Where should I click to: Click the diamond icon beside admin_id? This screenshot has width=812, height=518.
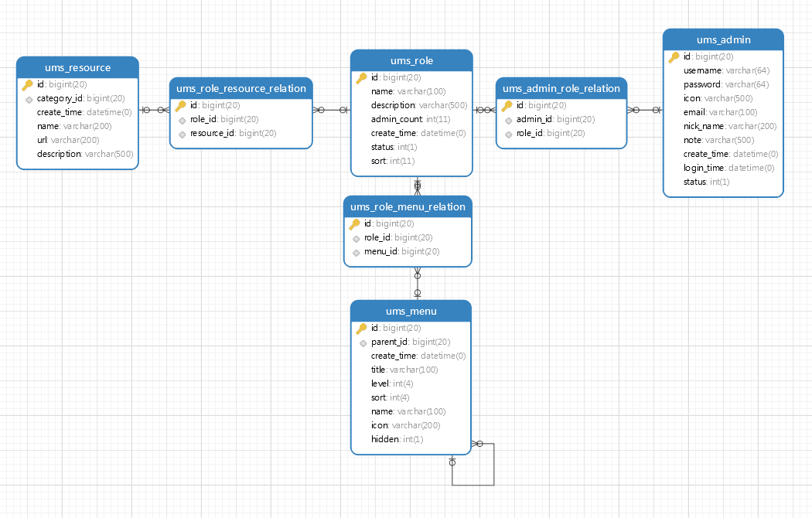pos(509,121)
